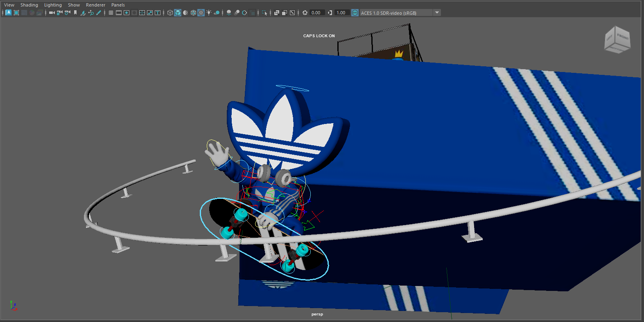Toggle Motion Blur icon
The image size is (644, 322).
[237, 13]
